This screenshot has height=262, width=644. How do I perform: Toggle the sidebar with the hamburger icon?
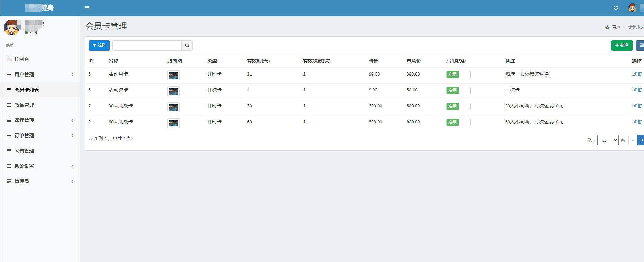[x=87, y=8]
